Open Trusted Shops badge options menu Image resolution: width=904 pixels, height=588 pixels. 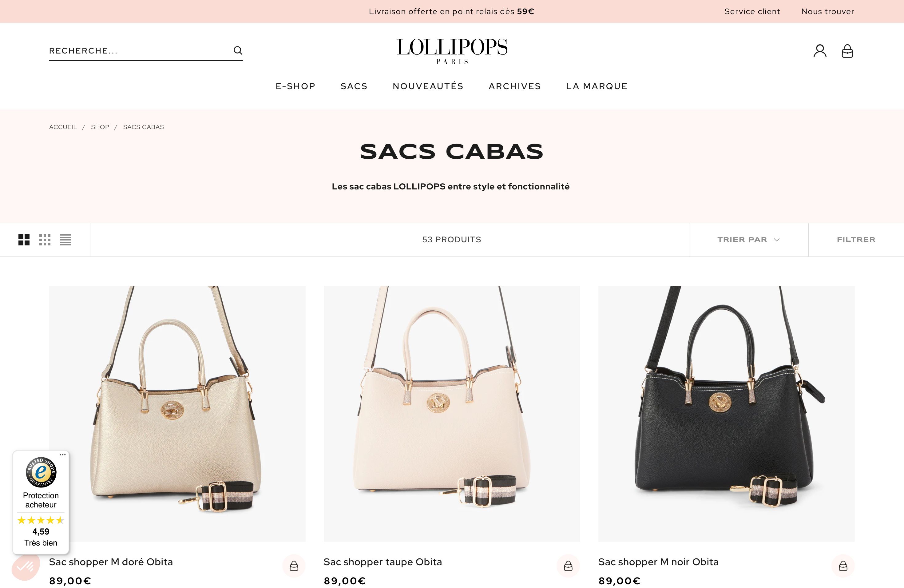pos(63,455)
